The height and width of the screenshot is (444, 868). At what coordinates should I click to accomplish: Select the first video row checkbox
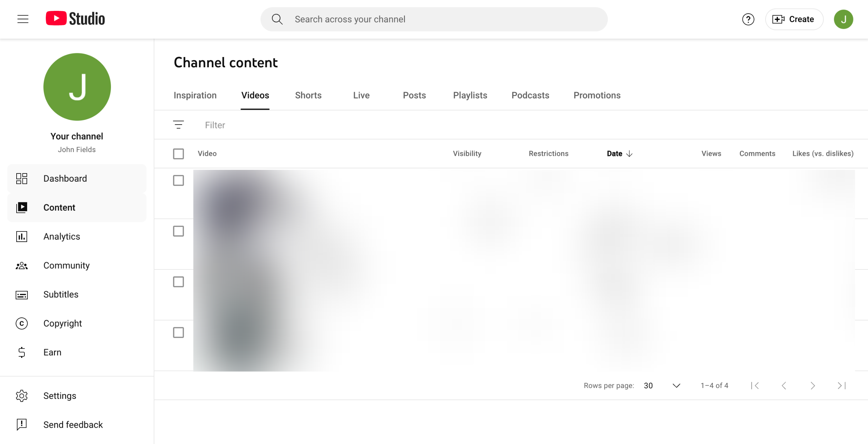pos(178,180)
